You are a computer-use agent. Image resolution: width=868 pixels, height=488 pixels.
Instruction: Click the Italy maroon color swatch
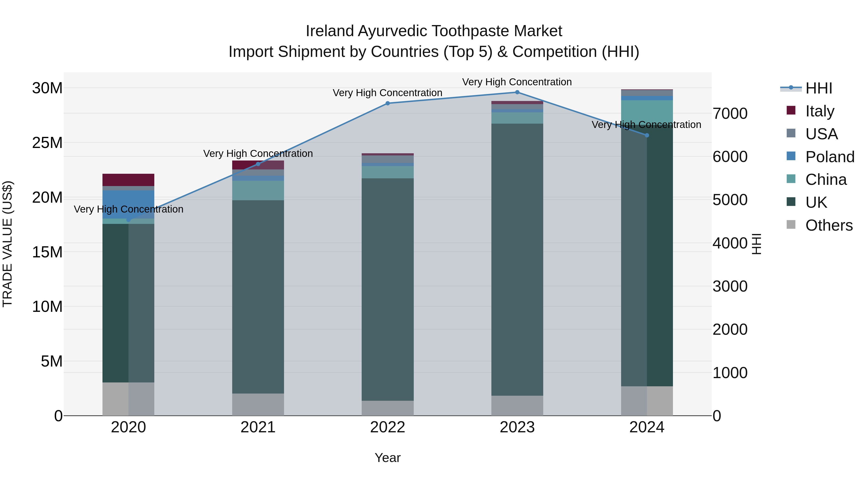(x=791, y=110)
